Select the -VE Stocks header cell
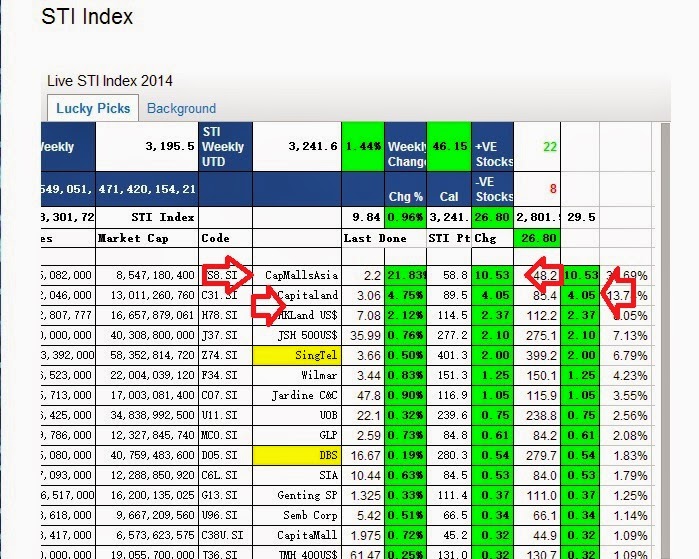The height and width of the screenshot is (559, 699). [493, 189]
